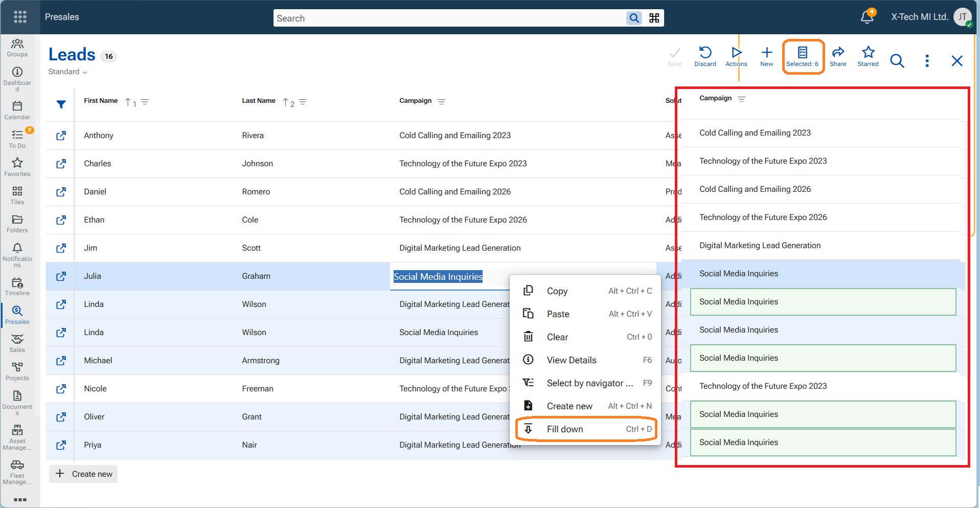Open the Actions toolbar menu
This screenshot has height=508, width=980.
(736, 56)
